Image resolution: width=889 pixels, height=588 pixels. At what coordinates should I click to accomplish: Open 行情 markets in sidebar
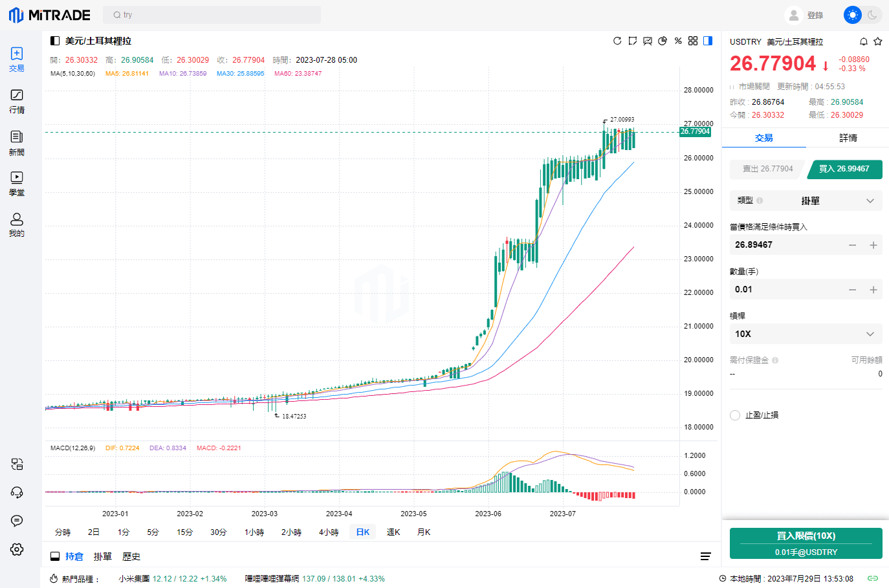click(17, 102)
